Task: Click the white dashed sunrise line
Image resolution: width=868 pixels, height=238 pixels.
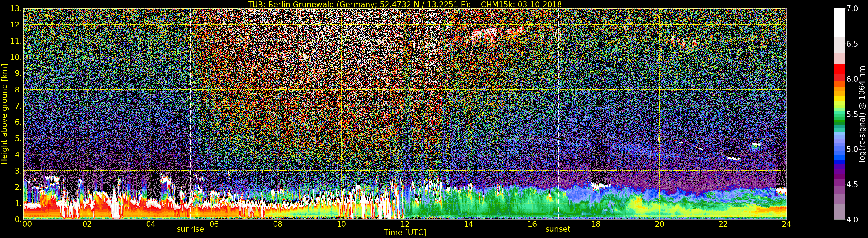Action: pyautogui.click(x=190, y=114)
